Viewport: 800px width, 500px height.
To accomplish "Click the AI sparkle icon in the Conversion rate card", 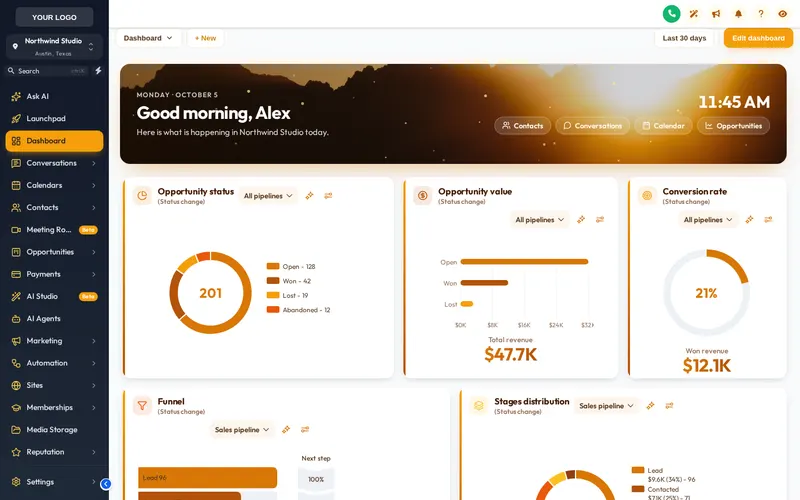I will pos(749,219).
